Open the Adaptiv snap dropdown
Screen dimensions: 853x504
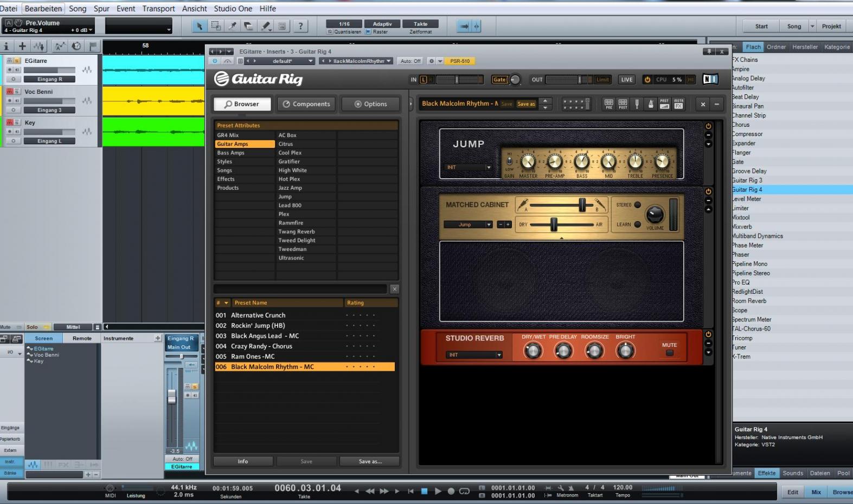tap(382, 24)
